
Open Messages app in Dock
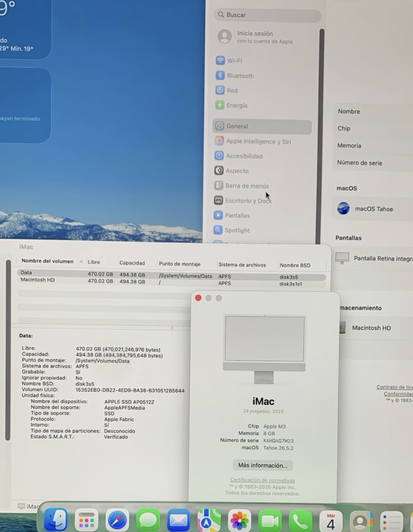pyautogui.click(x=148, y=520)
